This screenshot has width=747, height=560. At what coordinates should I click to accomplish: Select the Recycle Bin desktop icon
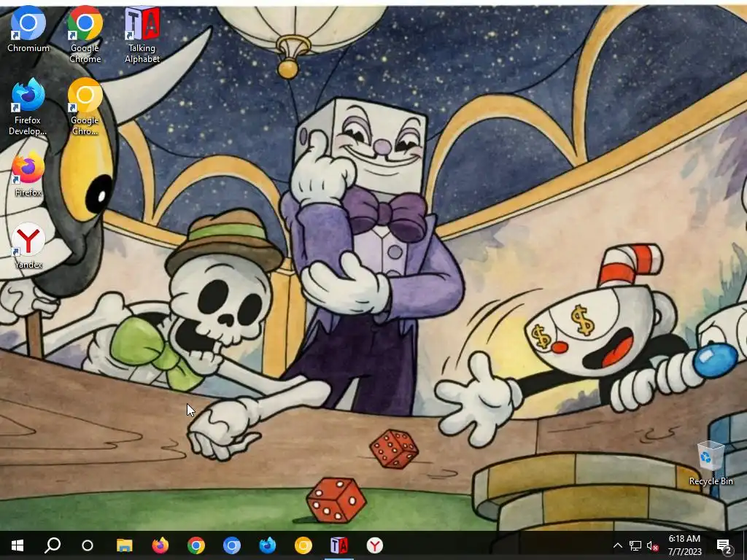[x=711, y=463]
